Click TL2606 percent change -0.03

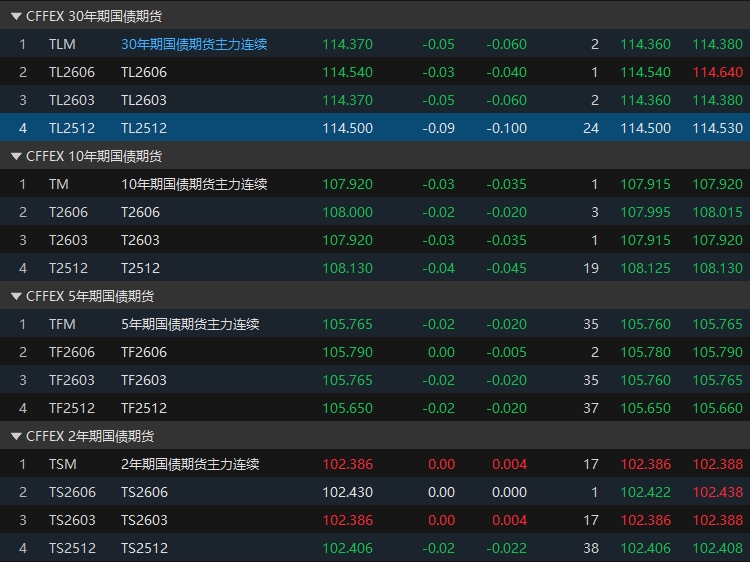(x=438, y=72)
